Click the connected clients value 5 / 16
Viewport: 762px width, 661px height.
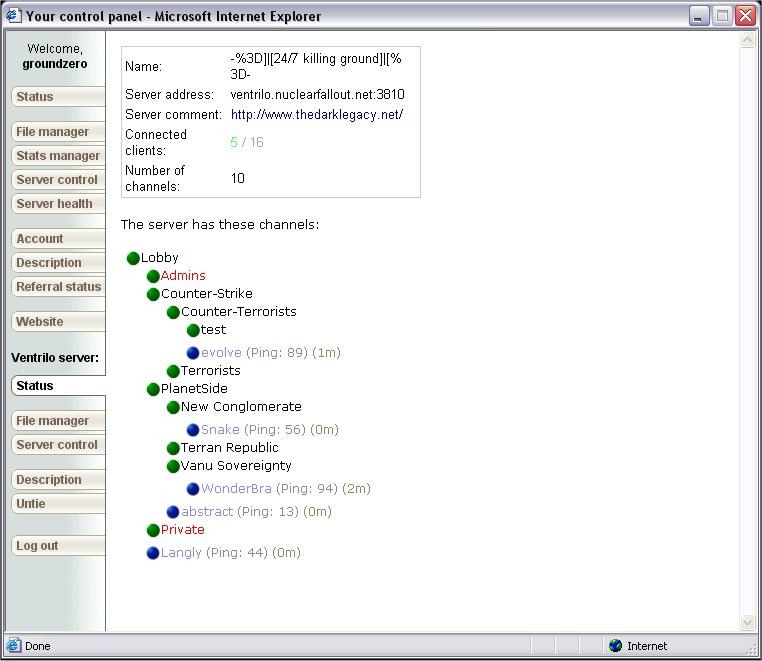(247, 142)
